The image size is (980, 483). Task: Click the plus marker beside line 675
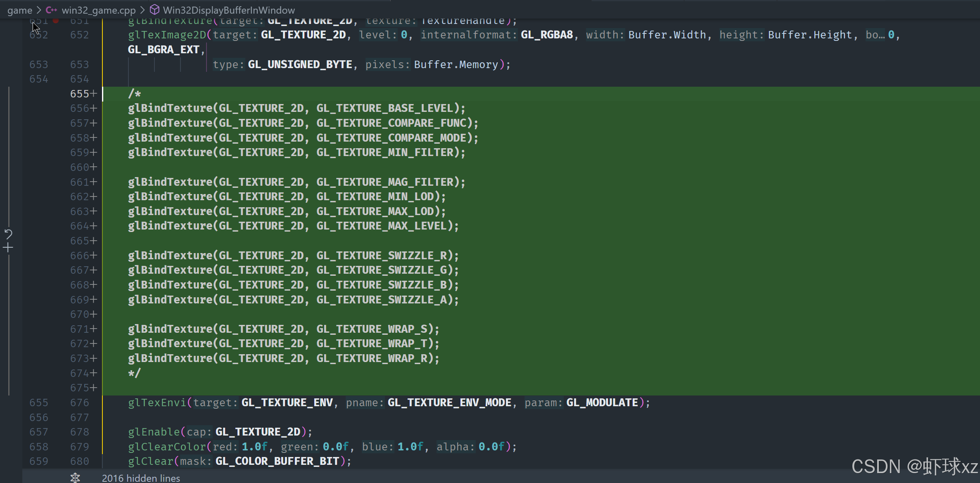click(x=94, y=388)
